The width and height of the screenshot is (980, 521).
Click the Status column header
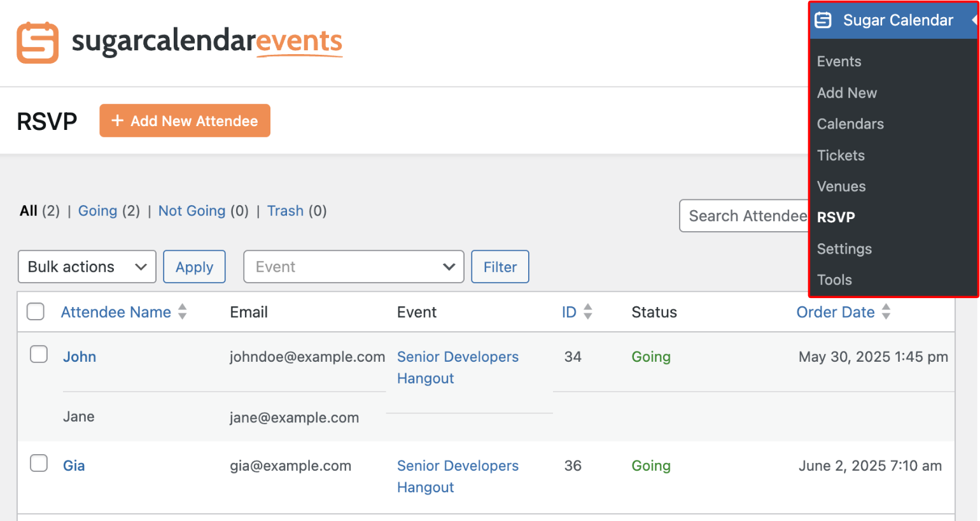pos(654,312)
